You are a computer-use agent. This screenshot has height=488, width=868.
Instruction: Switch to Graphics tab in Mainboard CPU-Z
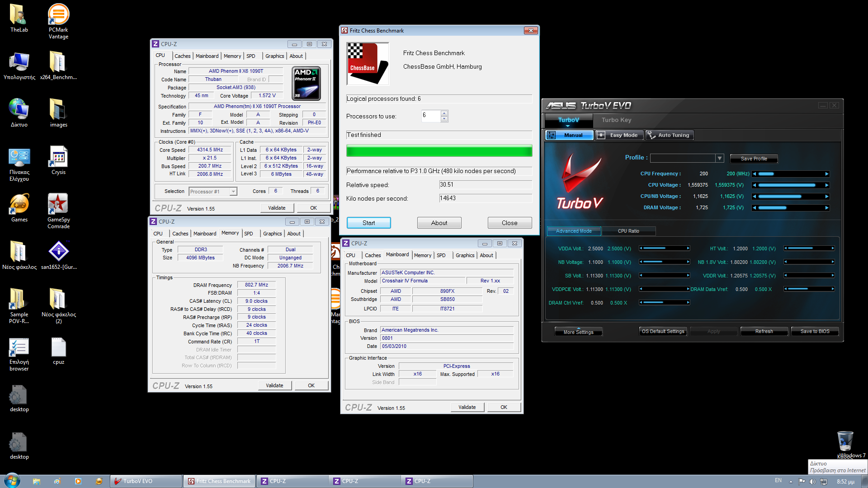[x=465, y=255]
